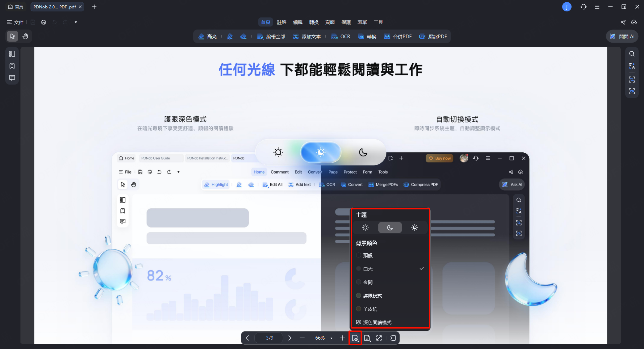Click the cloud upload icon
This screenshot has width=644, height=349.
(x=634, y=22)
